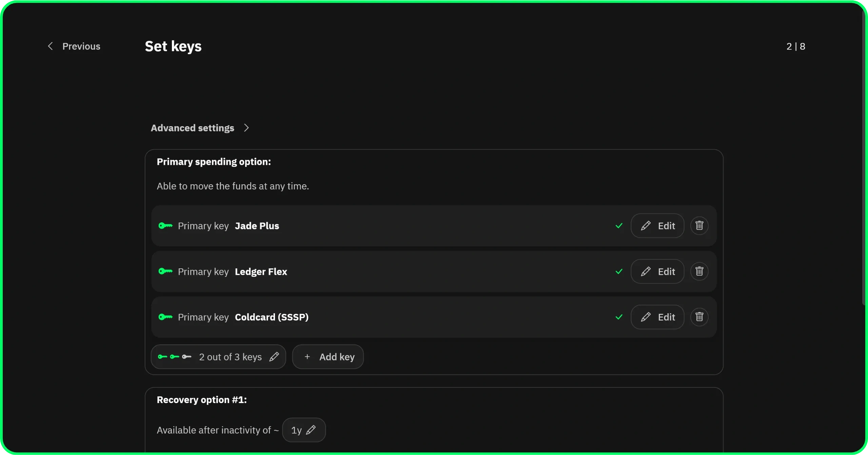
Task: Click the green key icon beside Ledger Flex
Action: [x=165, y=271]
